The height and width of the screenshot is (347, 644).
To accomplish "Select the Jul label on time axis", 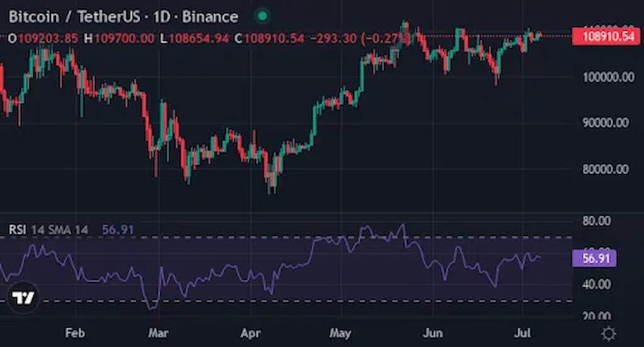I will pyautogui.click(x=523, y=333).
